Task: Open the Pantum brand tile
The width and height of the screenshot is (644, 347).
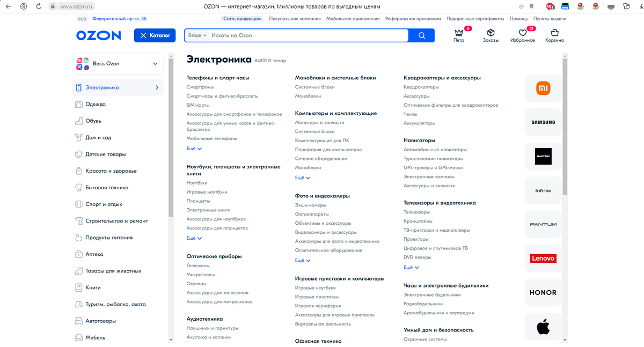Action: tap(543, 224)
